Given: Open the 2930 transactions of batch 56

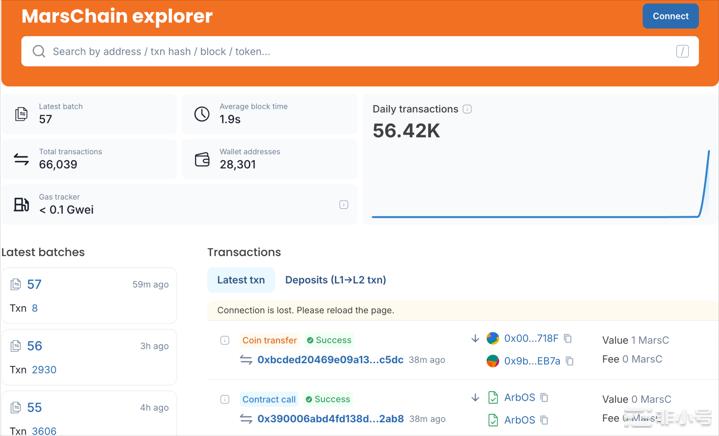Looking at the screenshot, I should coord(44,370).
